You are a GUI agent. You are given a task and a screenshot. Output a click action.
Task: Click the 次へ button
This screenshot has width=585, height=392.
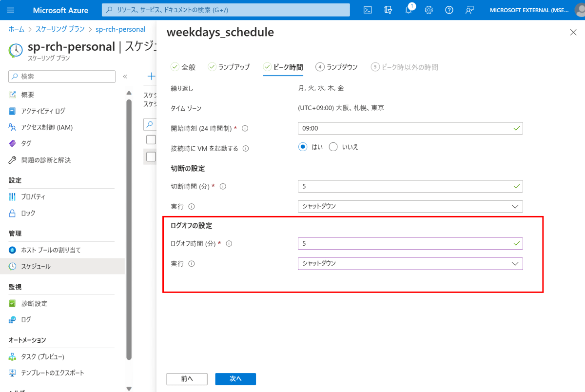(235, 379)
